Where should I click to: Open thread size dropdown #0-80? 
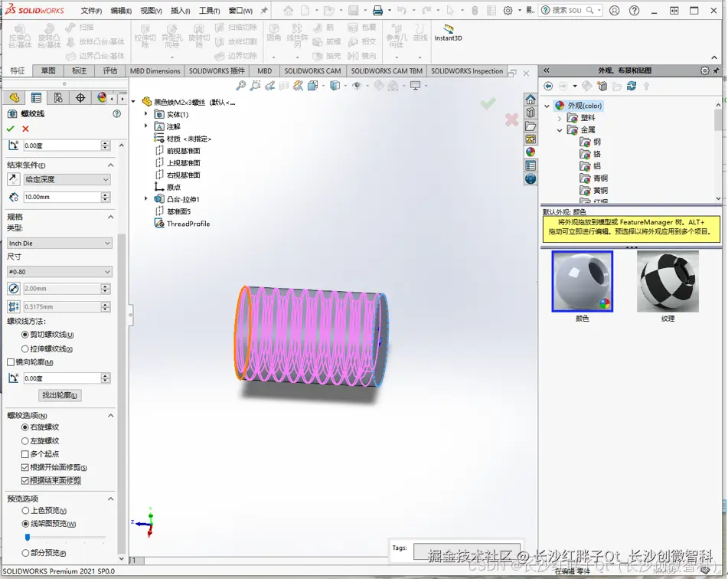60,272
